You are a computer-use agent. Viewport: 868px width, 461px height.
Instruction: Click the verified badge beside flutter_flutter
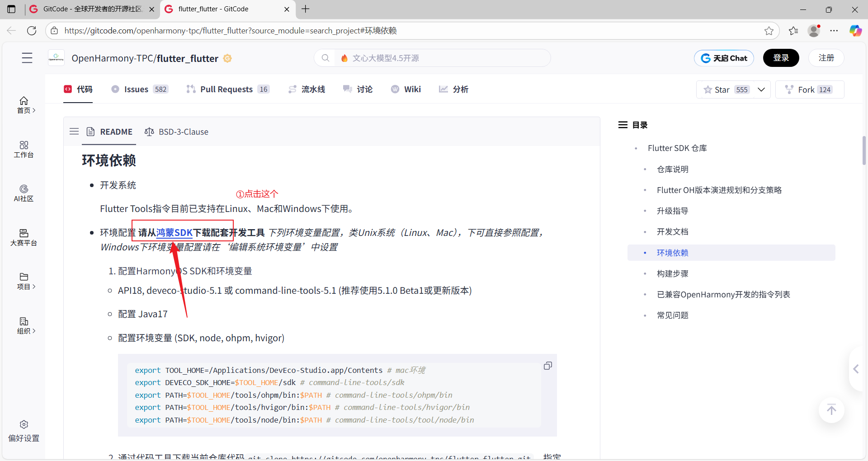227,58
